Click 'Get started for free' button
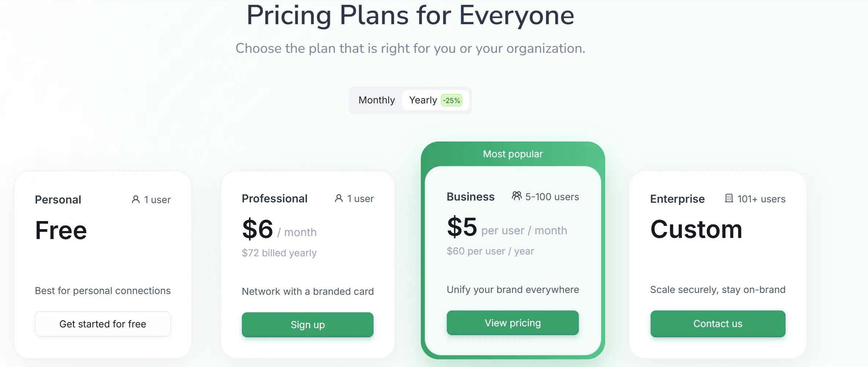This screenshot has height=367, width=868. [103, 324]
